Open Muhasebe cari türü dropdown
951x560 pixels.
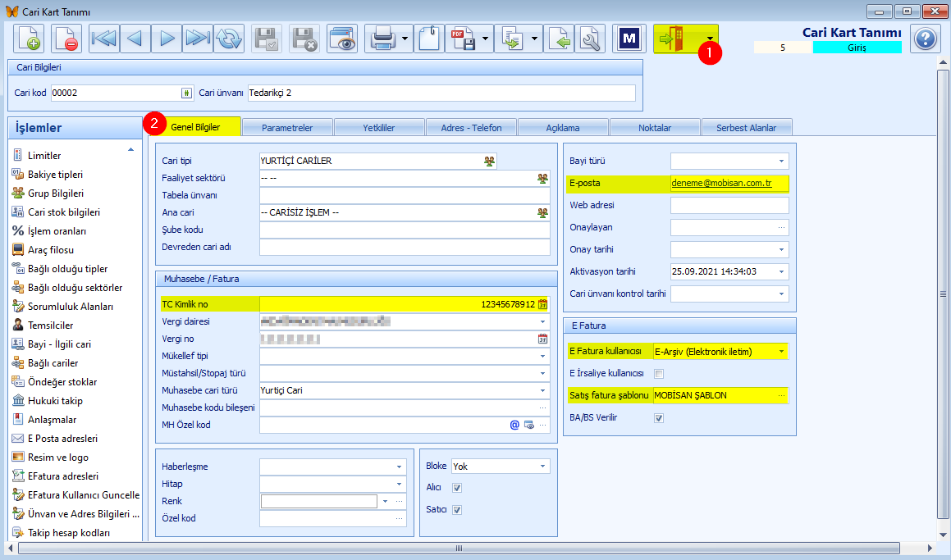pos(543,391)
